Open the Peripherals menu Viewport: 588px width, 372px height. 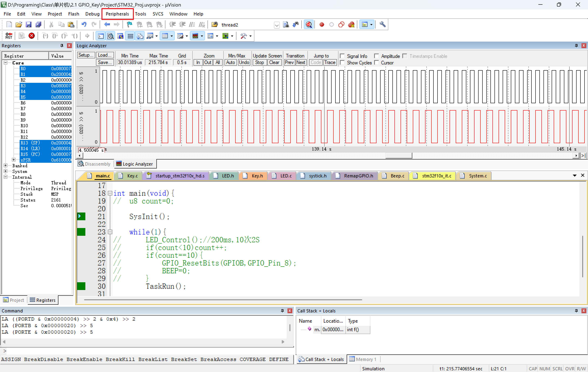click(117, 14)
